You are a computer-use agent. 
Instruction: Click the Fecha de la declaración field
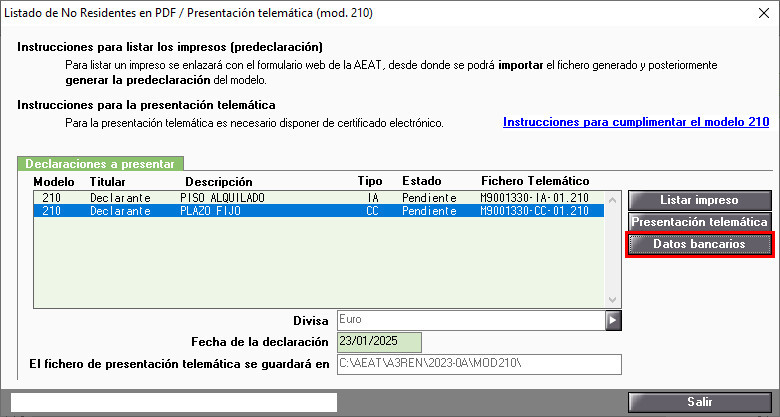[x=379, y=341]
